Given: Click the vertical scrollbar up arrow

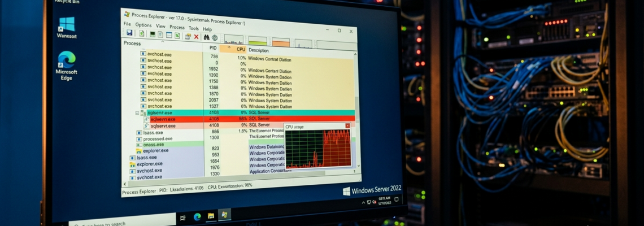Looking at the screenshot, I should click(356, 54).
